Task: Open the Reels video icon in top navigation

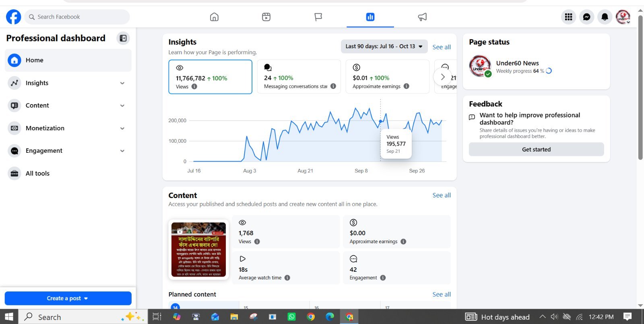Action: pyautogui.click(x=266, y=17)
